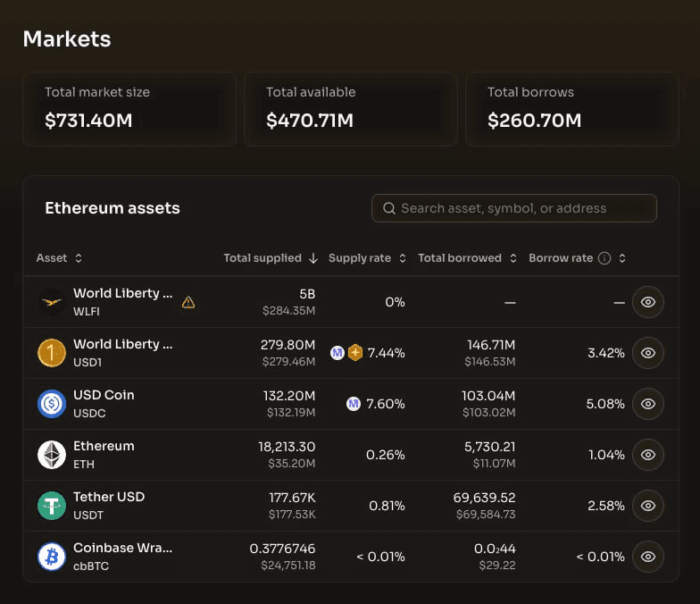This screenshot has width=700, height=604.
Task: Click the Borrow rate info icon
Action: coord(604,258)
